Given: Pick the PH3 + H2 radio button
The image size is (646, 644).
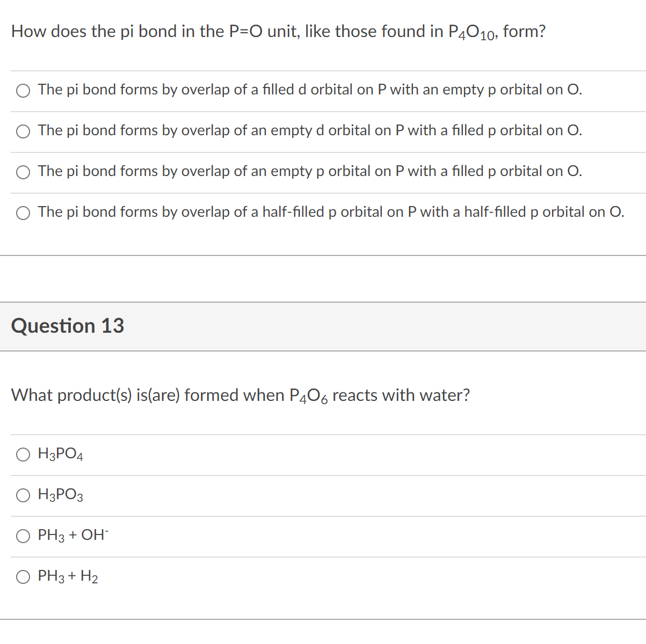Looking at the screenshot, I should tap(23, 577).
